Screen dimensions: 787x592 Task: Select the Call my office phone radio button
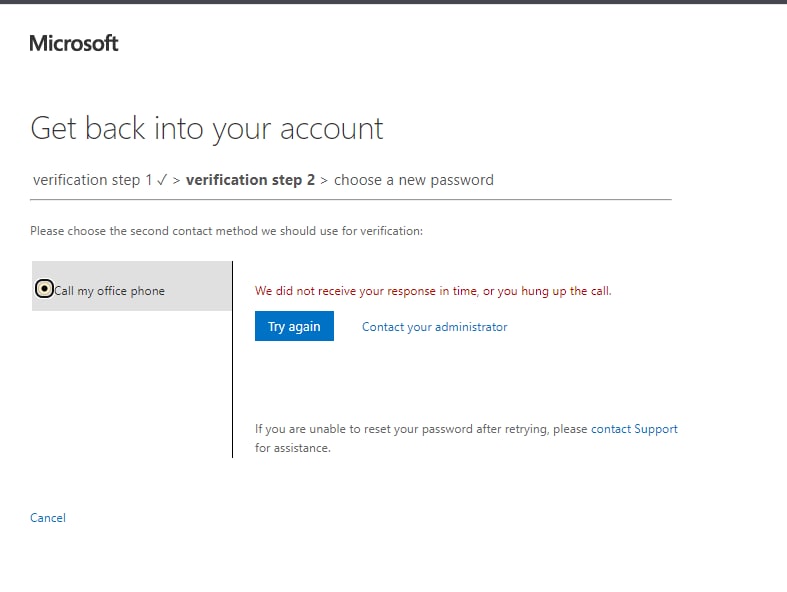click(44, 289)
